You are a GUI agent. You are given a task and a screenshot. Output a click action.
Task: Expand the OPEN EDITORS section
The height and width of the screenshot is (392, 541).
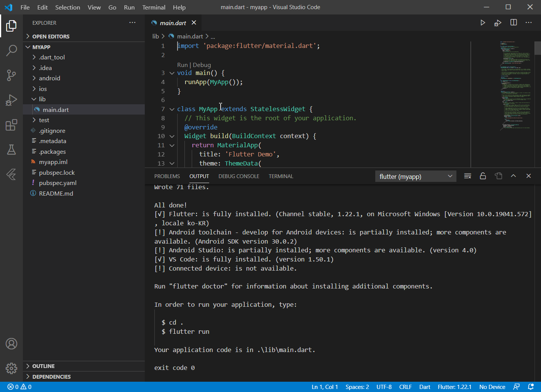[x=84, y=36]
